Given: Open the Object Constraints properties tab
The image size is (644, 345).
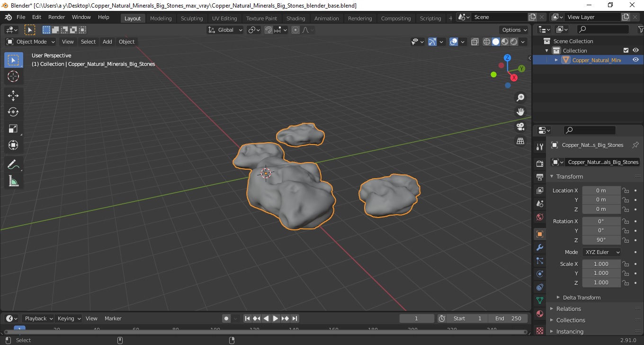Looking at the screenshot, I should [540, 287].
